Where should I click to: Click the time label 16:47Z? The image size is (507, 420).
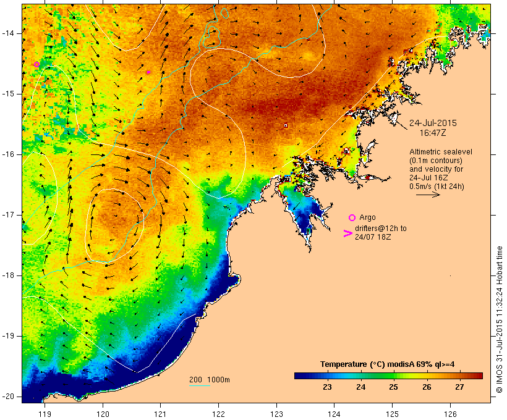coord(433,133)
